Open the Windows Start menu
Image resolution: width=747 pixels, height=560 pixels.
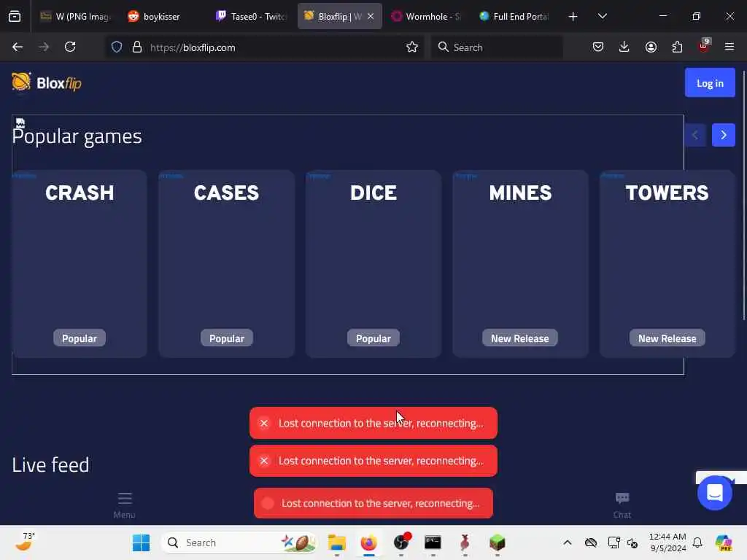pyautogui.click(x=141, y=542)
